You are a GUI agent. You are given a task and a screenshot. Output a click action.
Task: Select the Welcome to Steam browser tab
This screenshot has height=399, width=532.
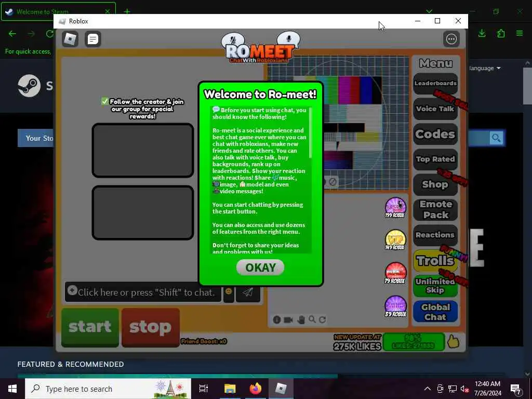pos(58,11)
